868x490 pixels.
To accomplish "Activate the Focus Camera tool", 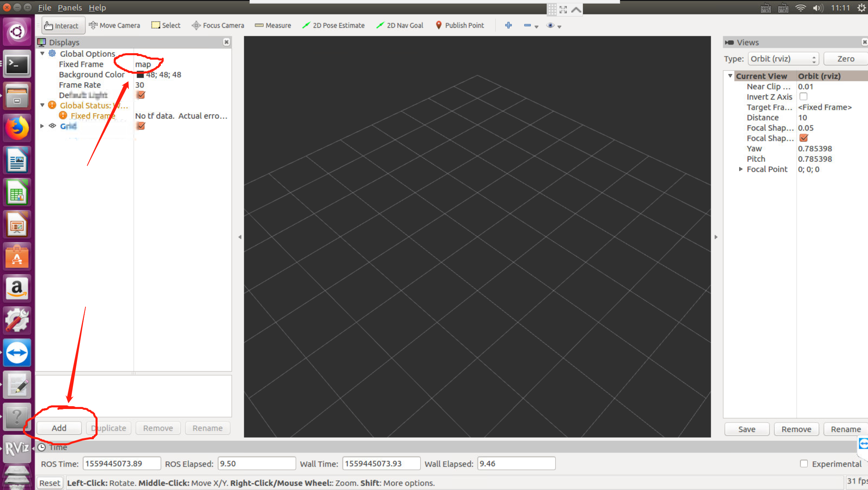I will coord(218,25).
